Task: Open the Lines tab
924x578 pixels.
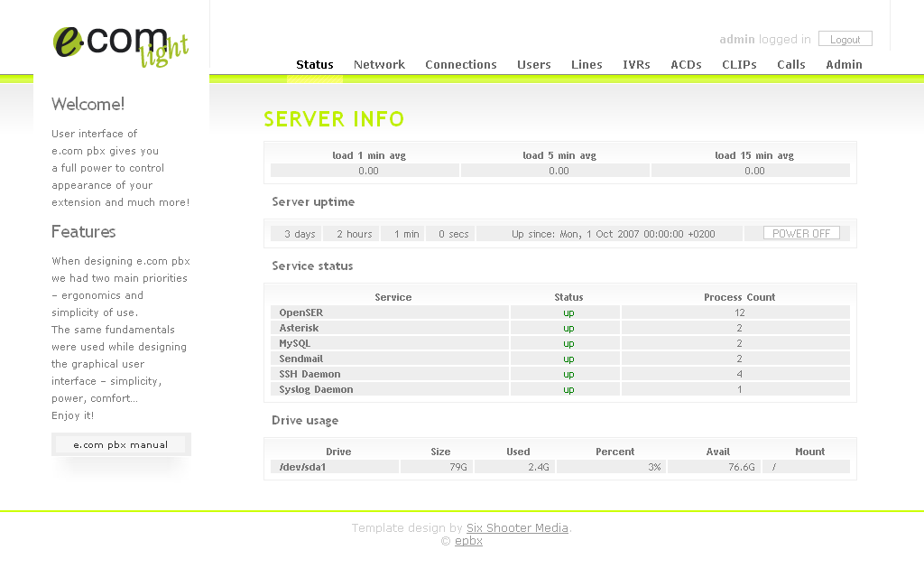Action: point(587,65)
